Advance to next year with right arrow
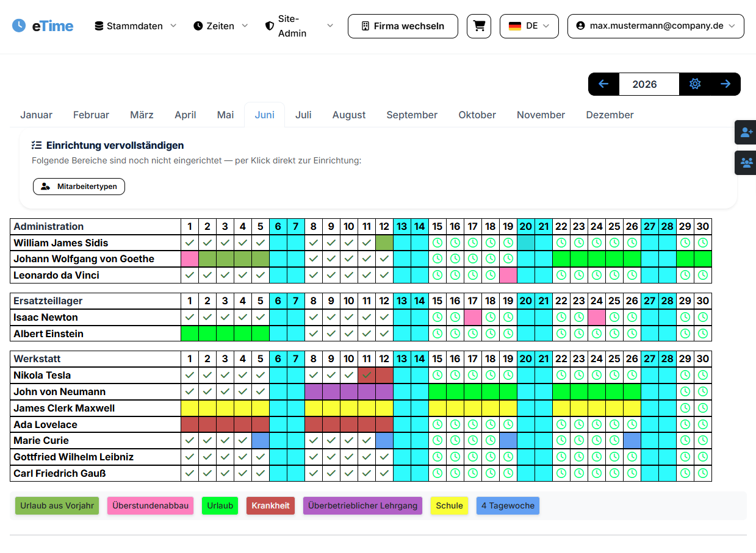The width and height of the screenshot is (756, 553). point(725,84)
